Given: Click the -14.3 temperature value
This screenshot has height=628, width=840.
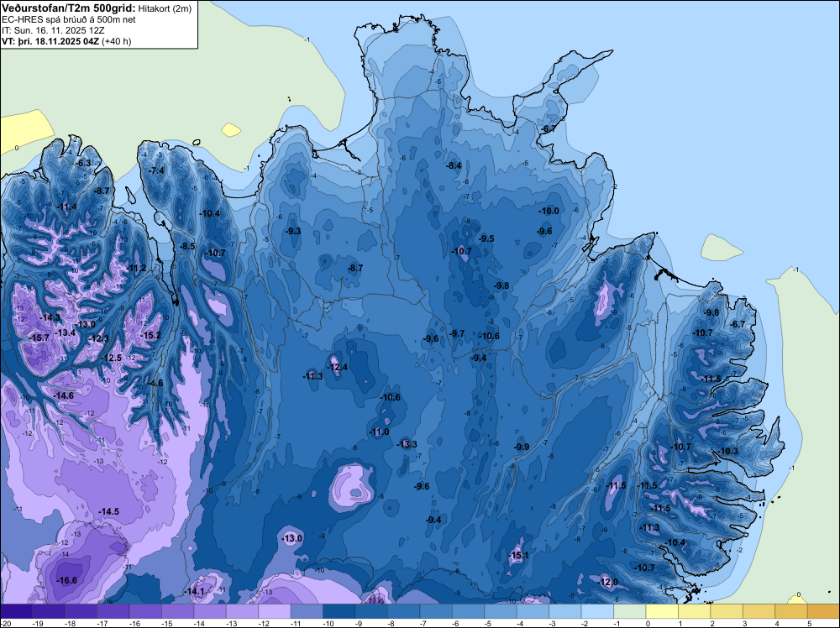Looking at the screenshot, I should 50,317.
